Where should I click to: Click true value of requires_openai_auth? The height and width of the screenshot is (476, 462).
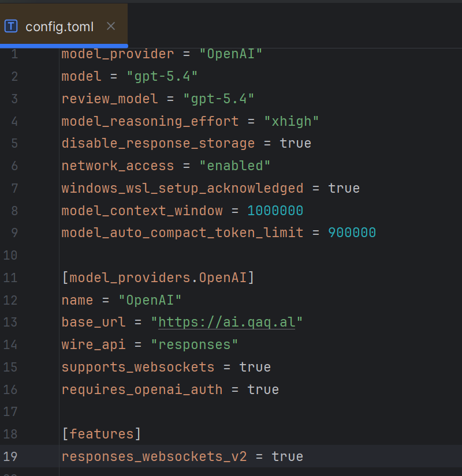coord(263,390)
